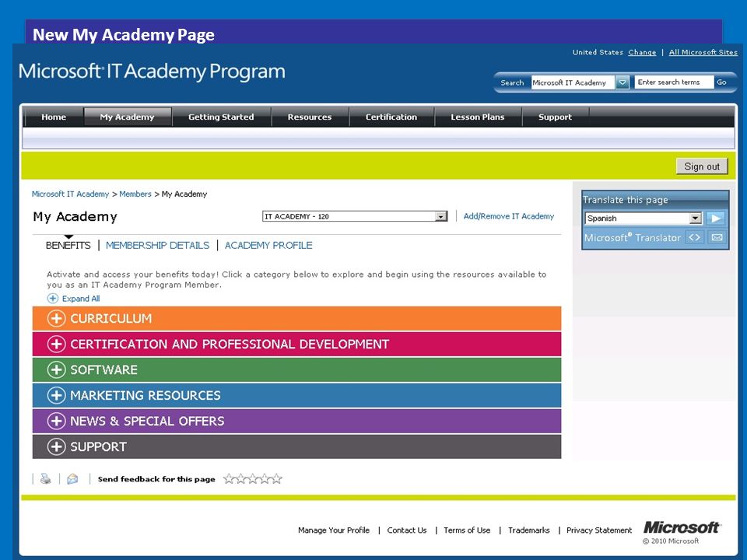Screen dimensions: 747x560
Task: Click the Members breadcrumb link
Action: [x=135, y=194]
